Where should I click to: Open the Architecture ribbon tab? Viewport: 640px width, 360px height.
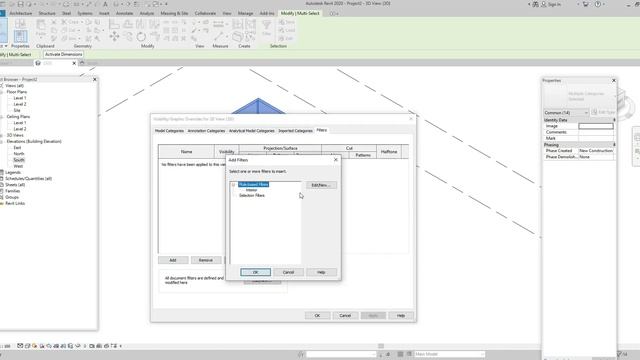(20, 13)
